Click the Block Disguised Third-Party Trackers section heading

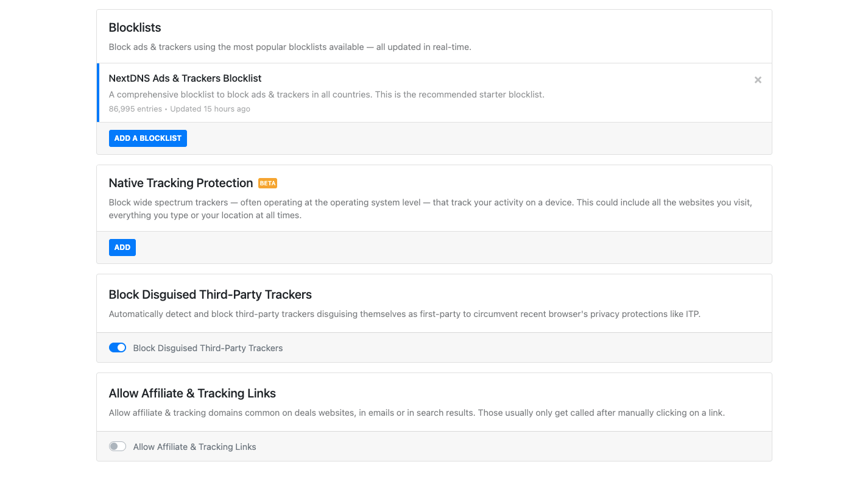click(210, 294)
